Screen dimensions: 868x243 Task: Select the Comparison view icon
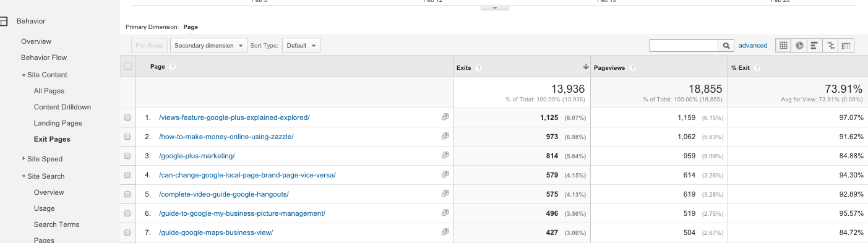coord(831,45)
